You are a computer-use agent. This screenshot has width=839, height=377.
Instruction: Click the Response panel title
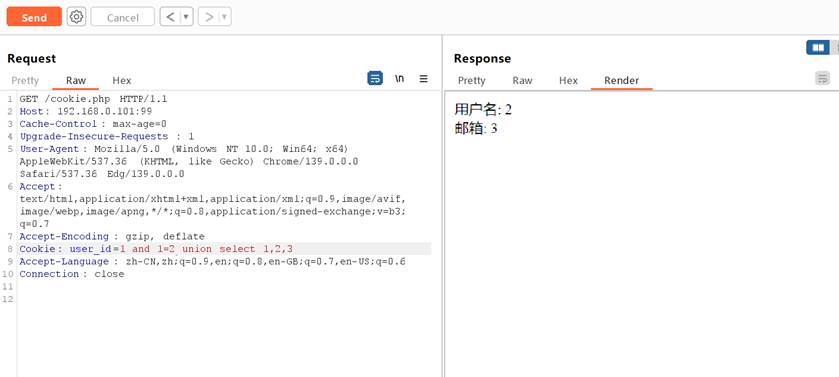482,58
